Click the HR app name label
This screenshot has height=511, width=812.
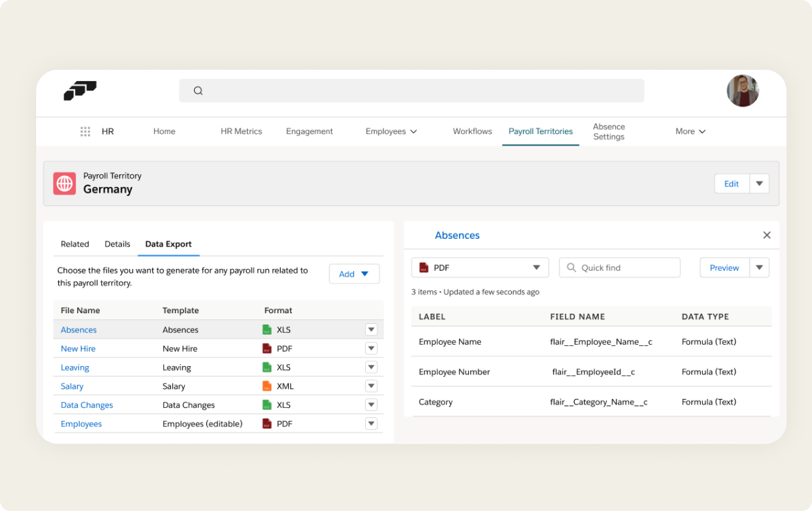(108, 131)
